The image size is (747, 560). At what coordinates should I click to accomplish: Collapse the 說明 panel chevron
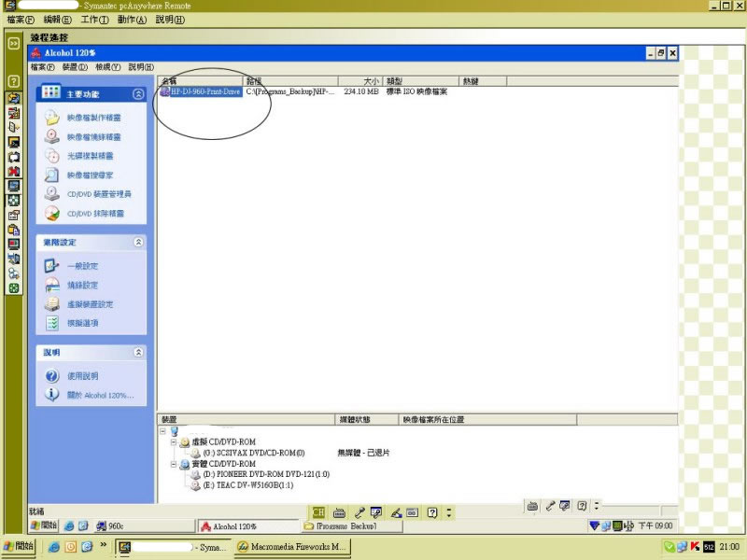coord(138,352)
